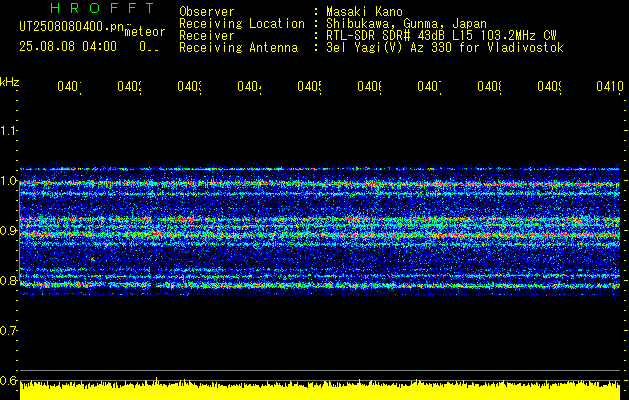Click the HROFFT title text
Image resolution: width=629 pixels, height=400 pixels.
pos(103,8)
